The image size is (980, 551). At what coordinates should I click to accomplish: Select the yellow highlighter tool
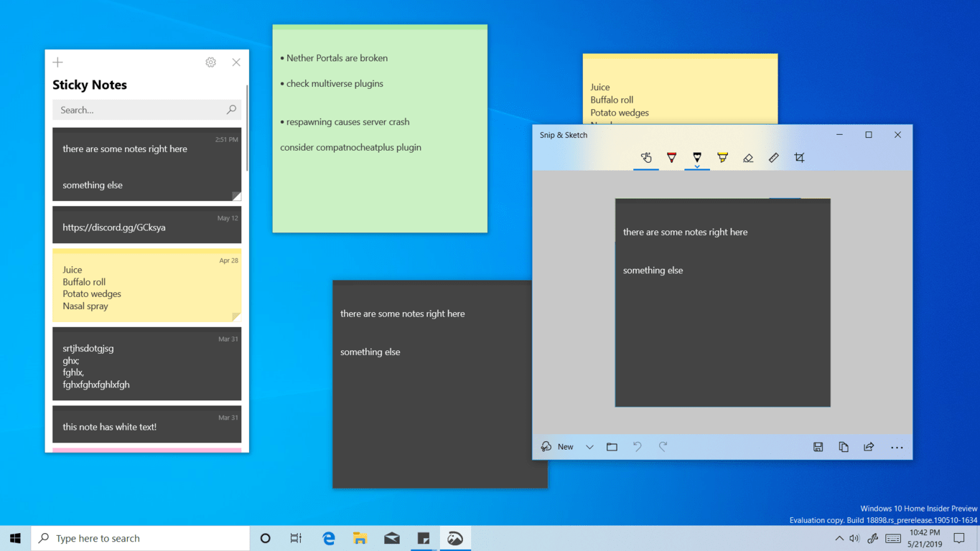tap(722, 158)
